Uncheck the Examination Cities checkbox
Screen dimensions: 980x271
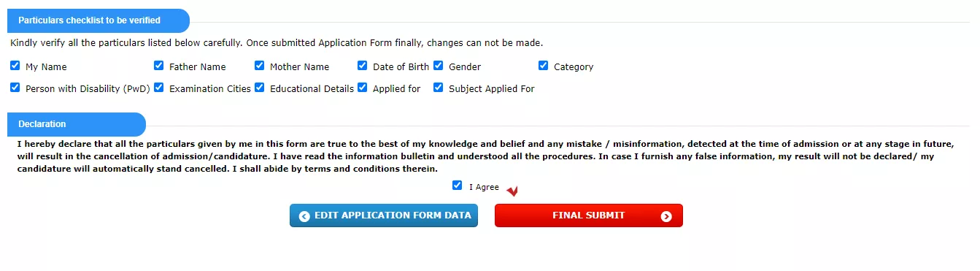point(158,88)
